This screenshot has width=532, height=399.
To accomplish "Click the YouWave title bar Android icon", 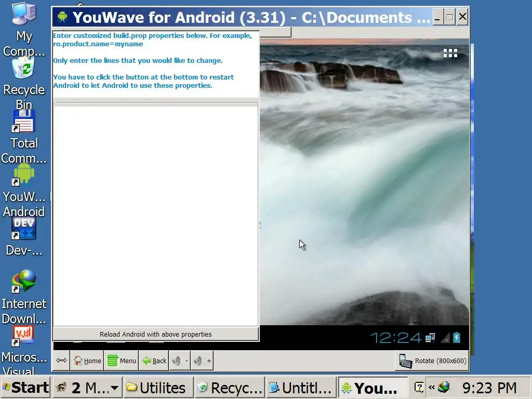I will [x=62, y=17].
